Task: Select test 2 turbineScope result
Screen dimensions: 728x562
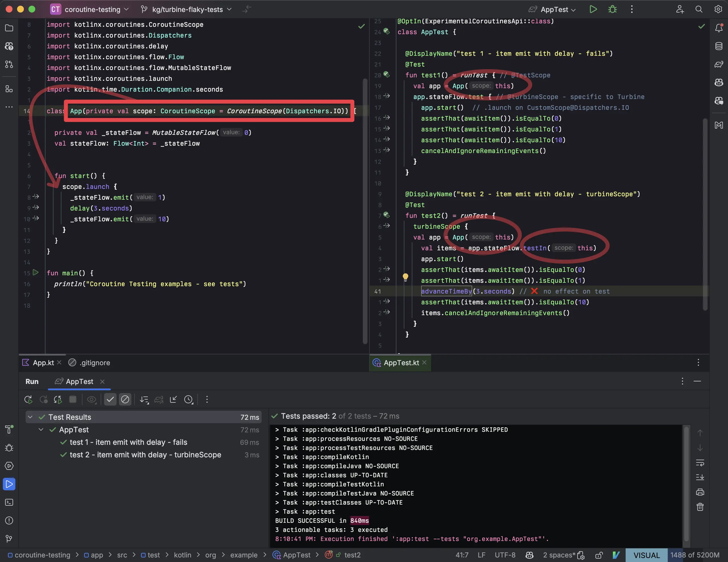Action: (x=145, y=455)
